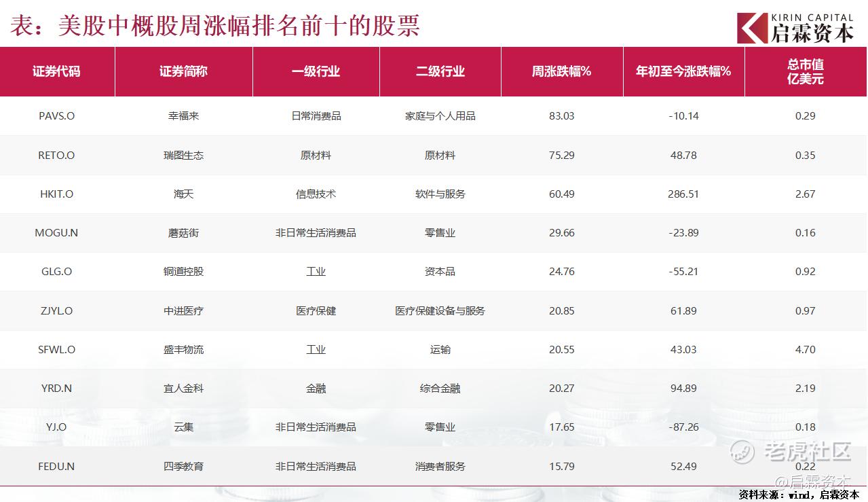Click the year-to-date value -10.14

click(683, 116)
